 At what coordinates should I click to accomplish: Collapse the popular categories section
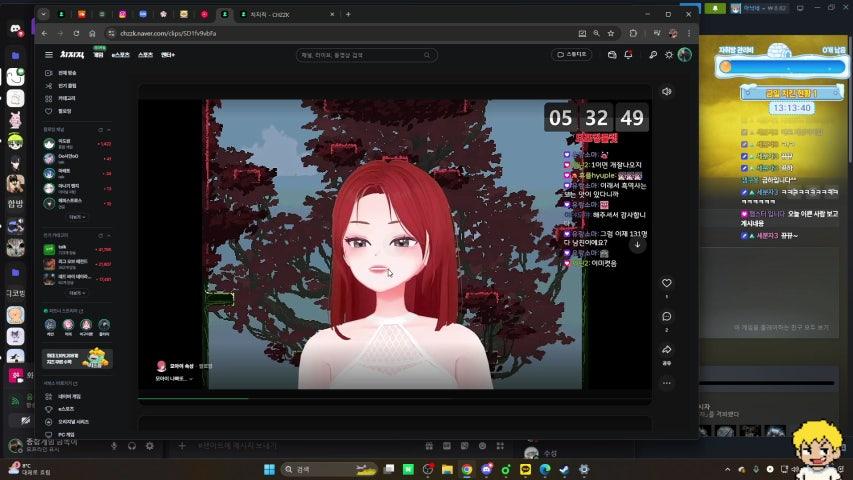click(109, 236)
